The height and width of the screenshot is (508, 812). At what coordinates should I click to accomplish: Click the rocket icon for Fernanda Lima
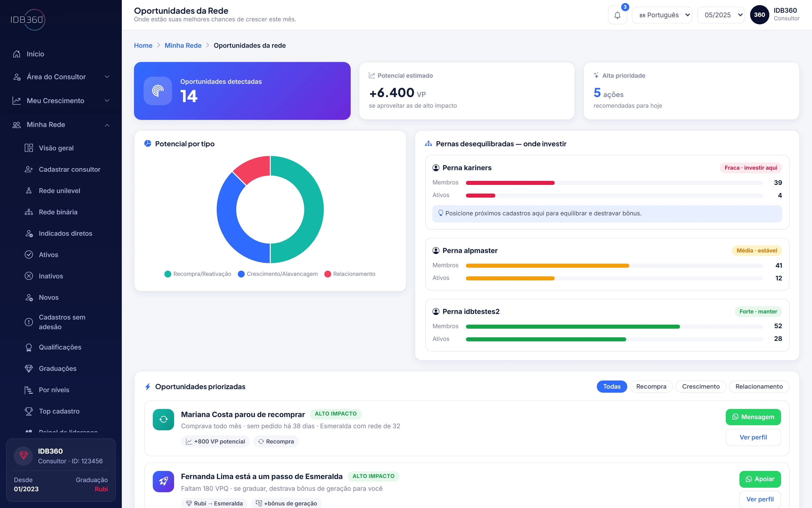163,482
